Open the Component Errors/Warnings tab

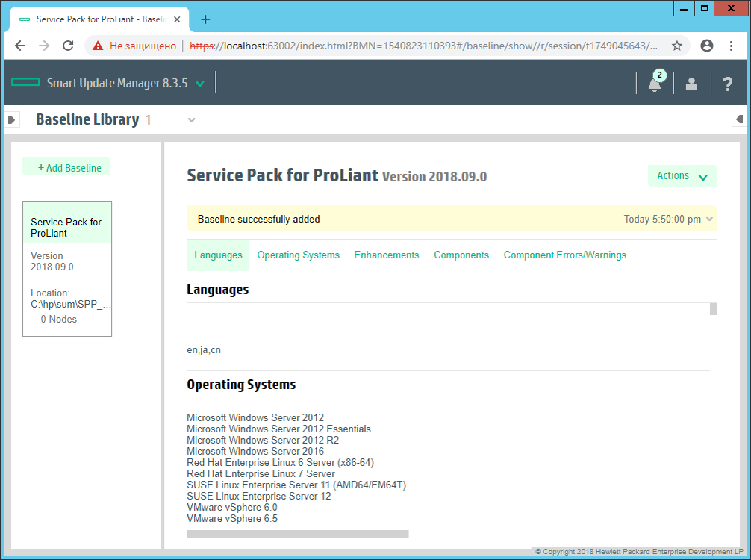point(564,255)
